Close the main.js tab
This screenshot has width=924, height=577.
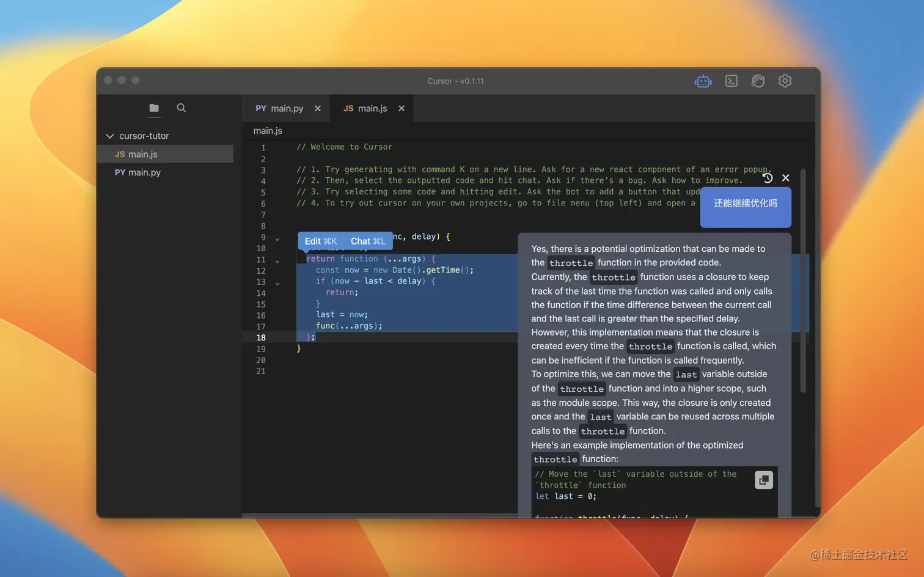(x=402, y=108)
